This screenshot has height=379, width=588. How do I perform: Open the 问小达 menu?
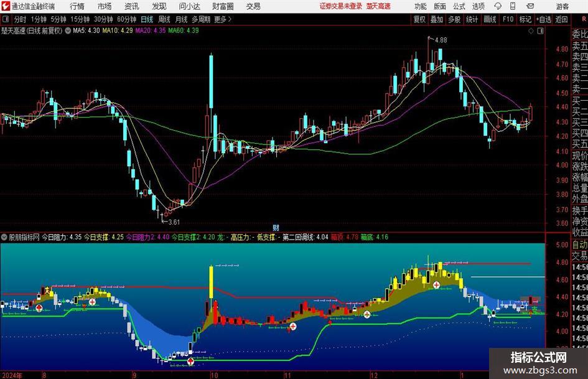(189, 6)
